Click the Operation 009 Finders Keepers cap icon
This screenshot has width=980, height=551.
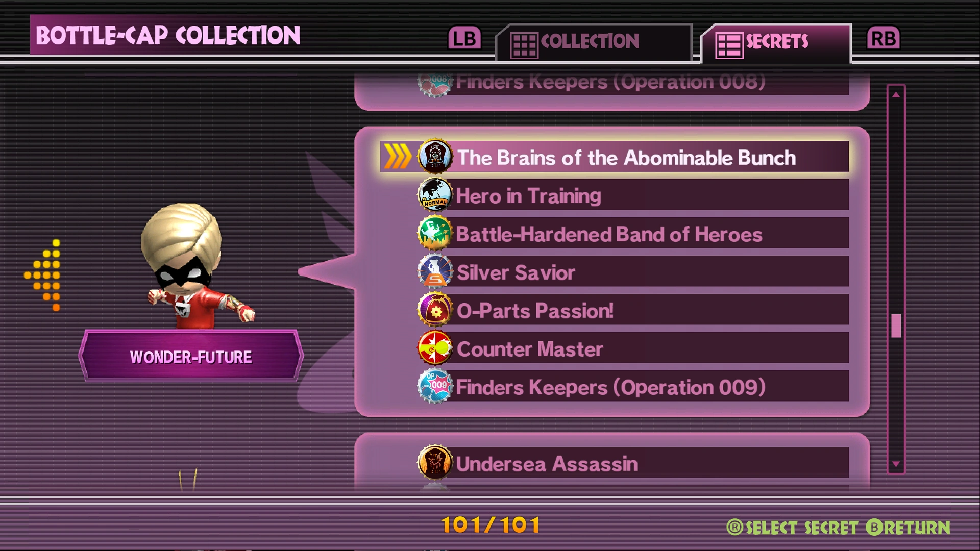[435, 386]
